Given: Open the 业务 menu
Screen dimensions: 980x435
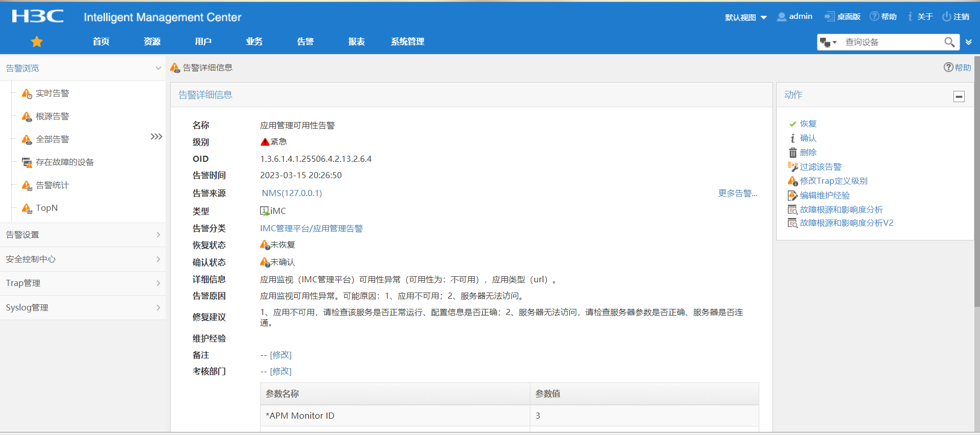Looking at the screenshot, I should point(254,42).
